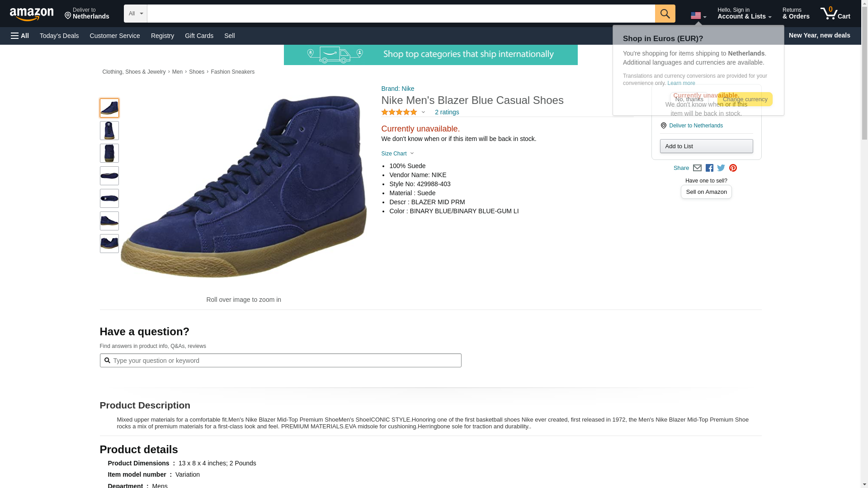Select the second shoe thumbnail image
The width and height of the screenshot is (868, 488).
click(109, 131)
